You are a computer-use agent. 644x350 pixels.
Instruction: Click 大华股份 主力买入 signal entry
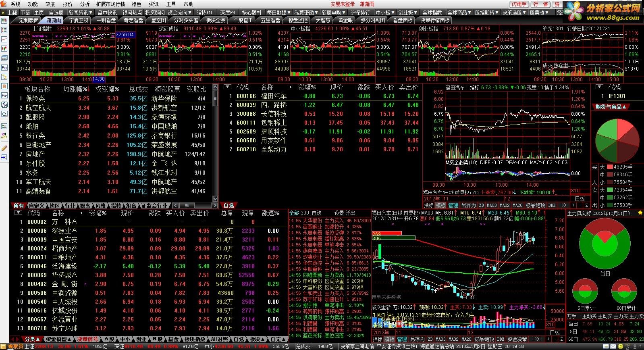coord(330,221)
